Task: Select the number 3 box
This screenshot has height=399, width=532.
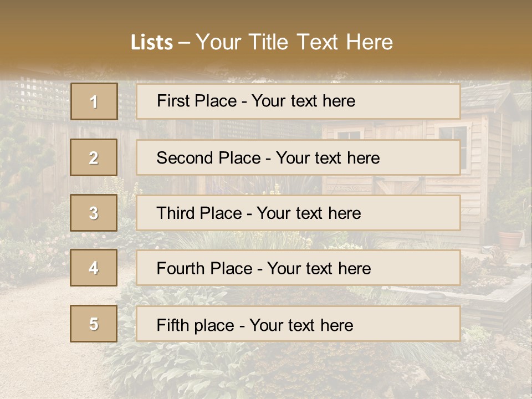Action: click(94, 213)
